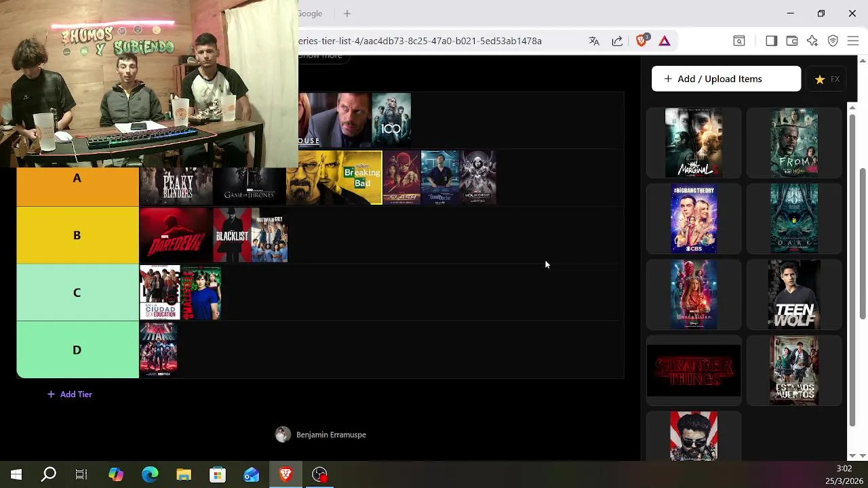Click Add / Upload Items button
The width and height of the screenshot is (868, 488).
click(x=726, y=79)
